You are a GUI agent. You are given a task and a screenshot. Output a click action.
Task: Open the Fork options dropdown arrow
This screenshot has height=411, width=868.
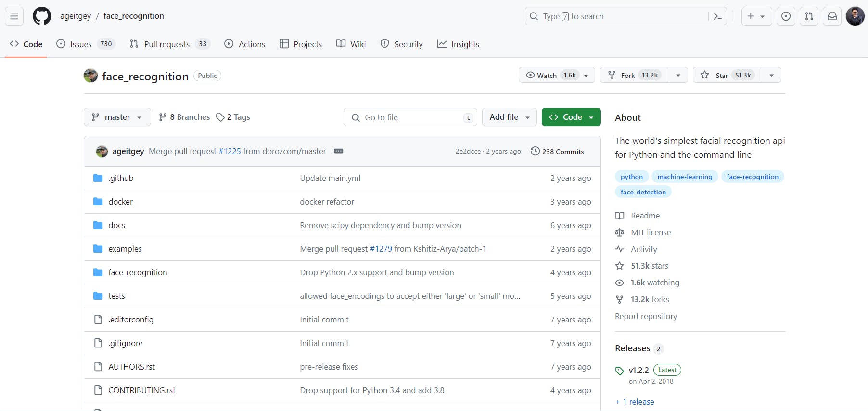pyautogui.click(x=678, y=75)
